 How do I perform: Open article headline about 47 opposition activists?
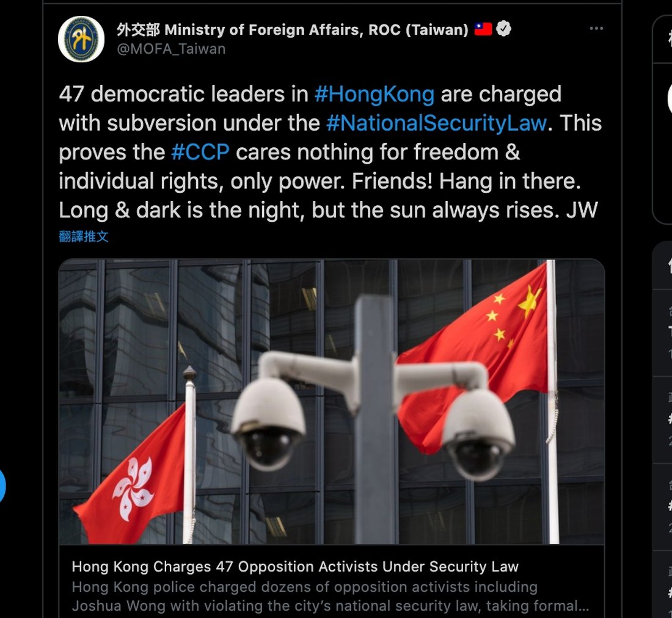[x=295, y=567]
